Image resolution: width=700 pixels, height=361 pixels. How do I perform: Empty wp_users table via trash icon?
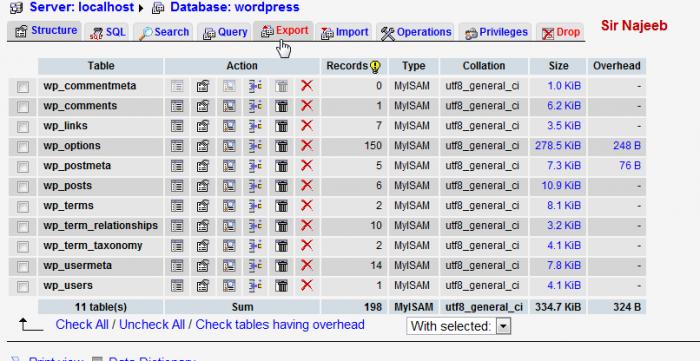tap(281, 286)
